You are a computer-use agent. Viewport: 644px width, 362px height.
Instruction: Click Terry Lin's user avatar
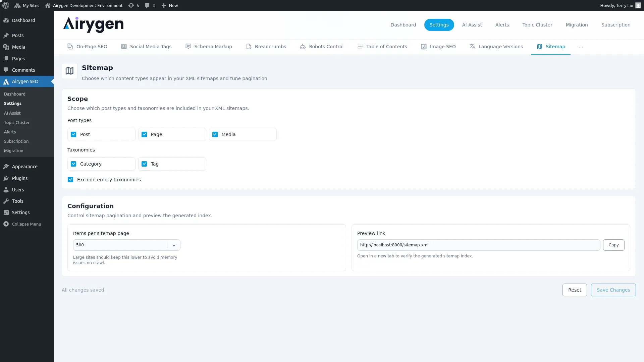coord(638,5)
